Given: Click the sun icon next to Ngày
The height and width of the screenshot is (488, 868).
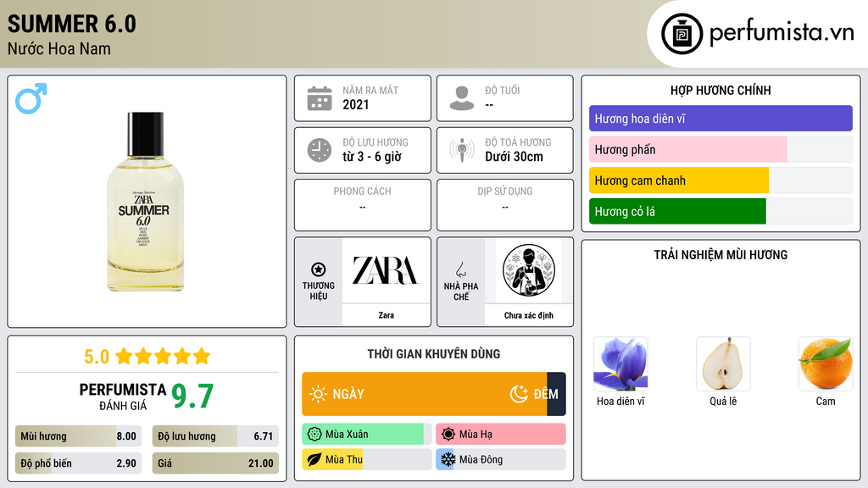Looking at the screenshot, I should 318,394.
